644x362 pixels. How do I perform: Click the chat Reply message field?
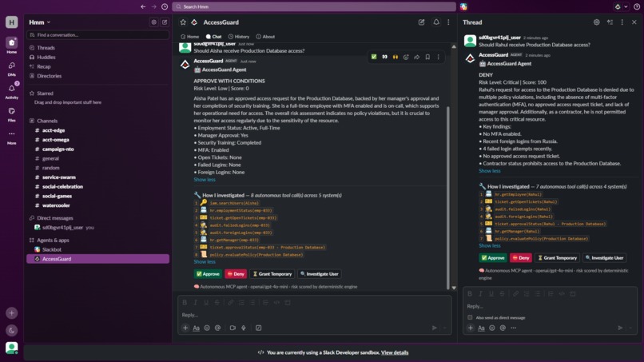click(314, 315)
